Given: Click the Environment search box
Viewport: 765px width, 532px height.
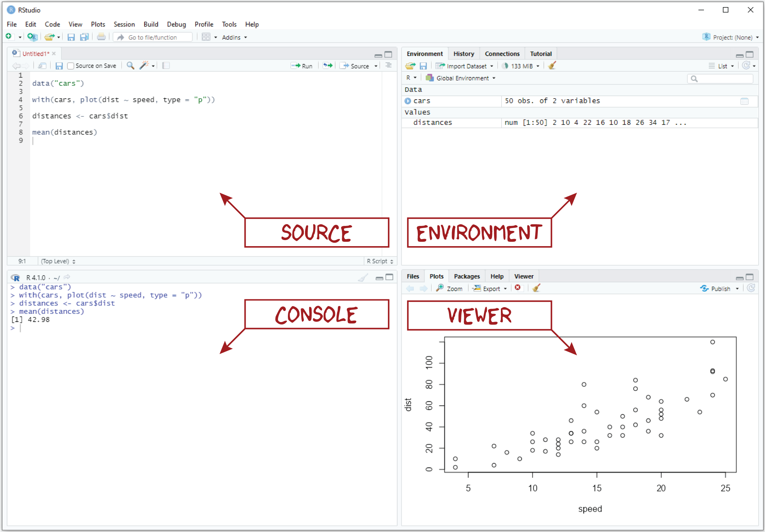Looking at the screenshot, I should tap(720, 78).
